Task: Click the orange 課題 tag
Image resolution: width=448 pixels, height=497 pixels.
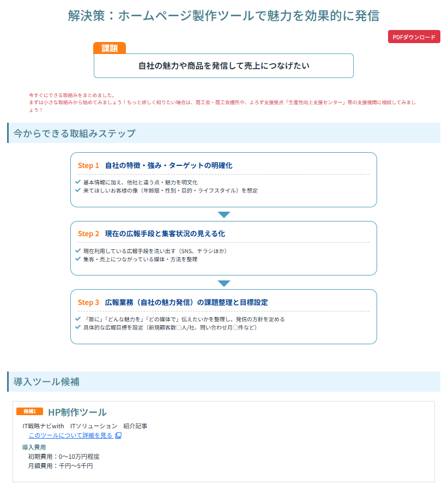Action: coord(110,48)
